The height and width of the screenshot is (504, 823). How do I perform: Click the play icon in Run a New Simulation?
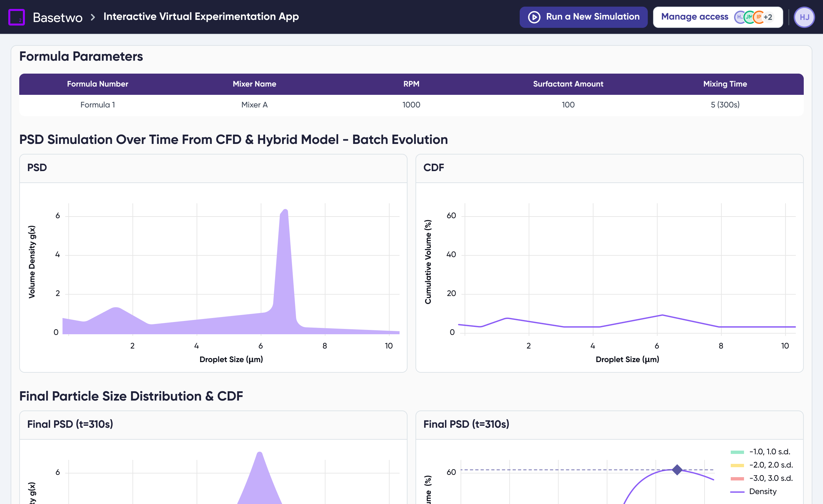pyautogui.click(x=534, y=17)
